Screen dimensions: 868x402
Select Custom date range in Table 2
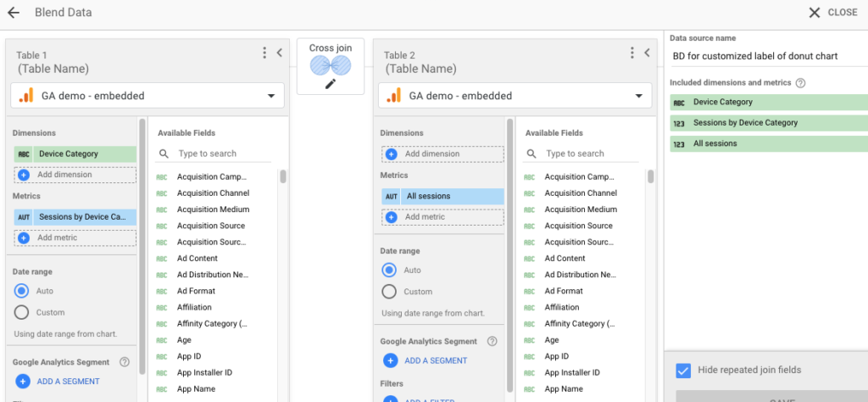coord(389,292)
